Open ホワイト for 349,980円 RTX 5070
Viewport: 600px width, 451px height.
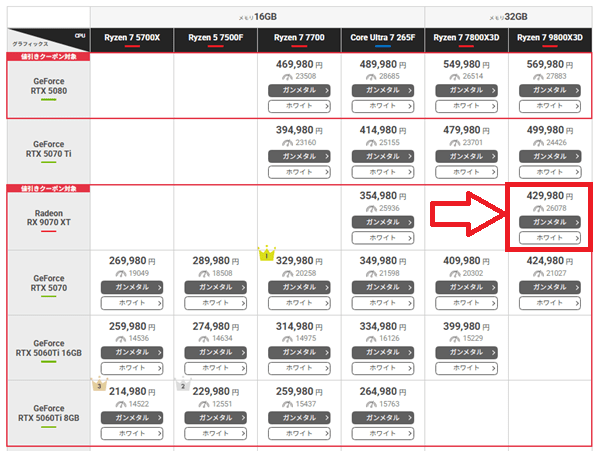click(383, 303)
